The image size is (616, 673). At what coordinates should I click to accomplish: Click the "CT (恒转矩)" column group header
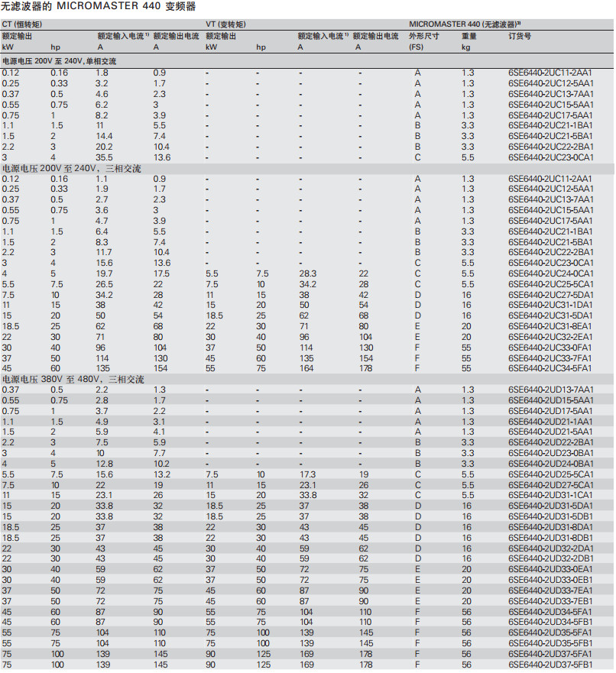coord(25,24)
